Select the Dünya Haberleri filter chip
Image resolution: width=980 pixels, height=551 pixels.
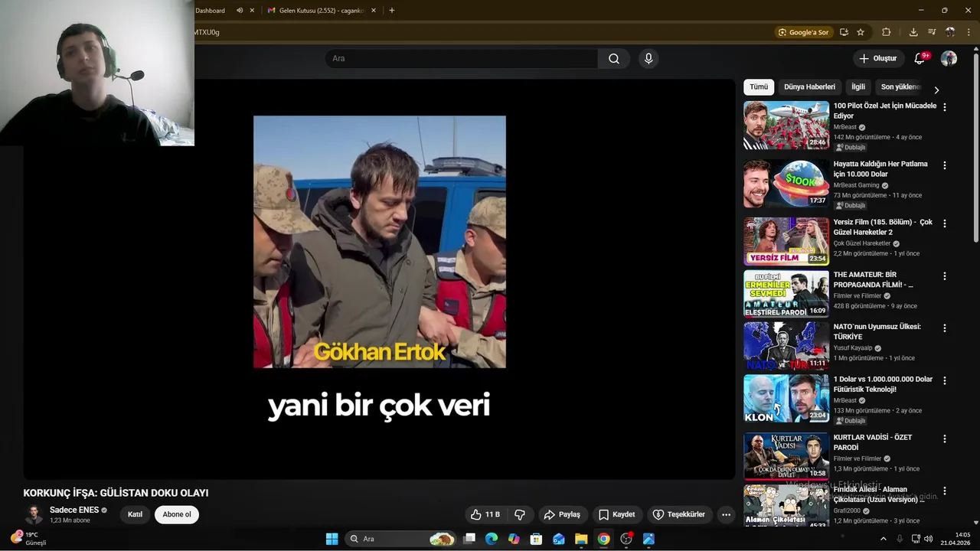click(x=809, y=87)
